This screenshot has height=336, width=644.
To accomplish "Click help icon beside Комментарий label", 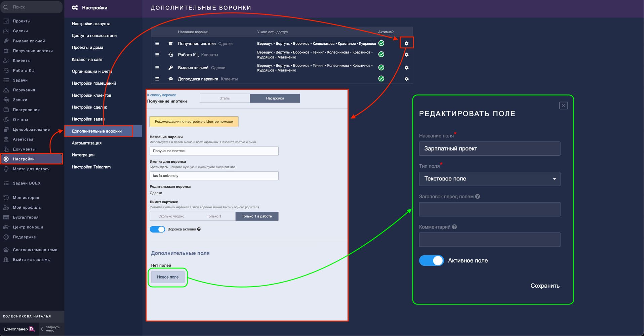I will point(454,227).
